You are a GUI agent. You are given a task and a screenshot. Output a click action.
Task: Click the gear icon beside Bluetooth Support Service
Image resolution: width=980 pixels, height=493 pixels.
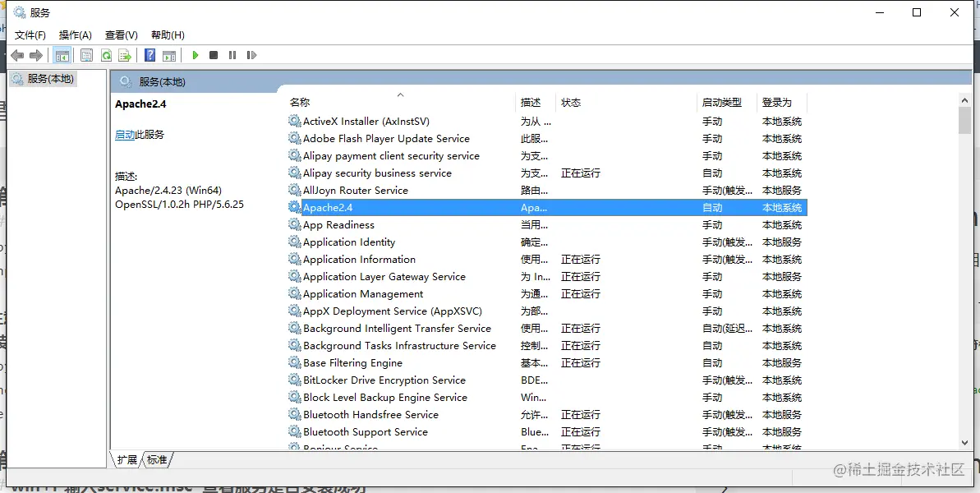(294, 431)
